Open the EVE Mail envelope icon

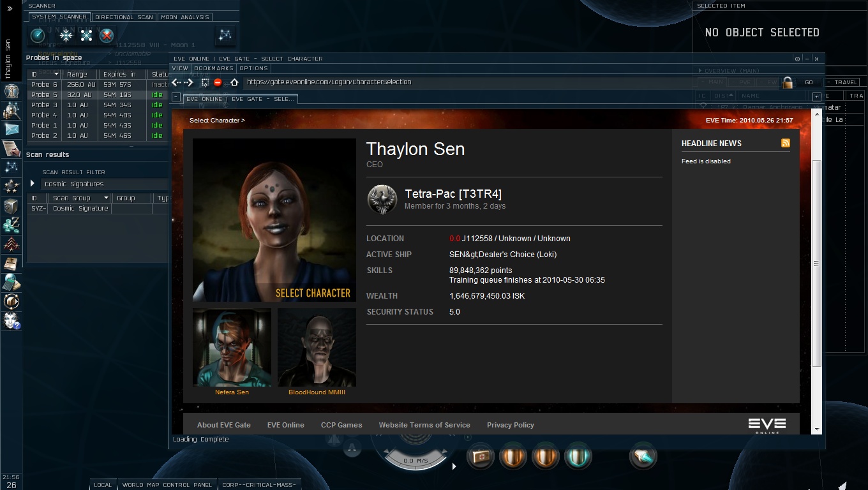[x=11, y=129]
